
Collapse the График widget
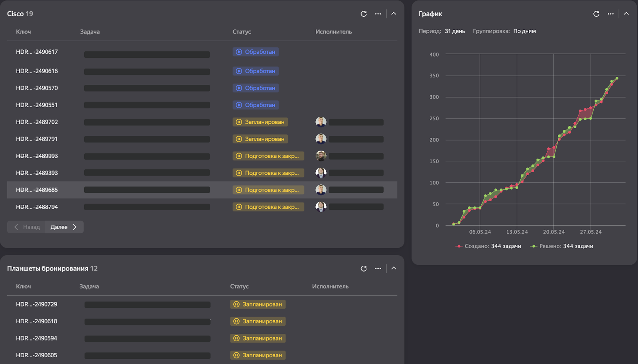(x=626, y=14)
